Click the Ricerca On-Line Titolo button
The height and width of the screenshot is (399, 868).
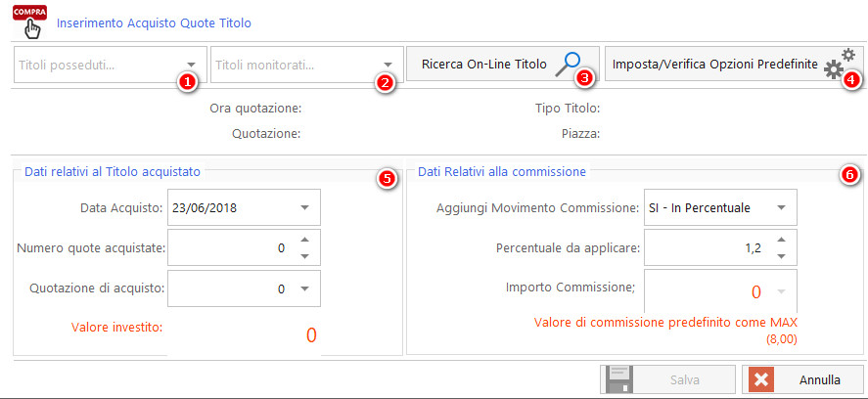coord(503,65)
